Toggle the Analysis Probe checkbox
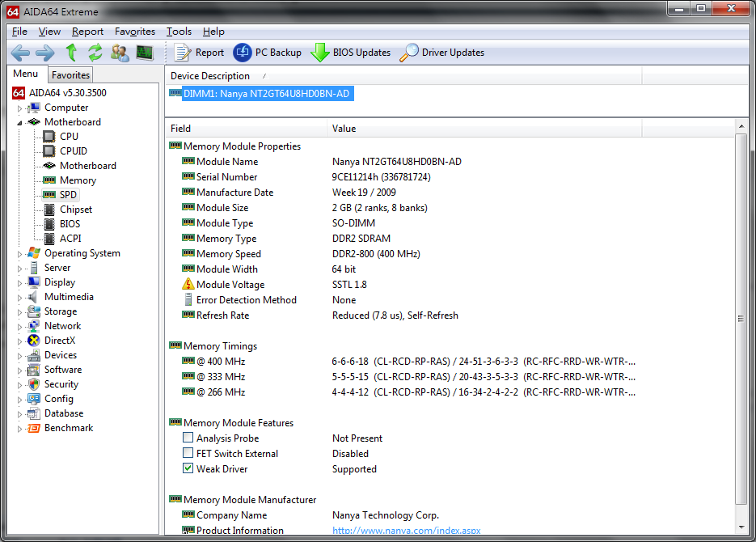This screenshot has height=542, width=756. pyautogui.click(x=188, y=438)
